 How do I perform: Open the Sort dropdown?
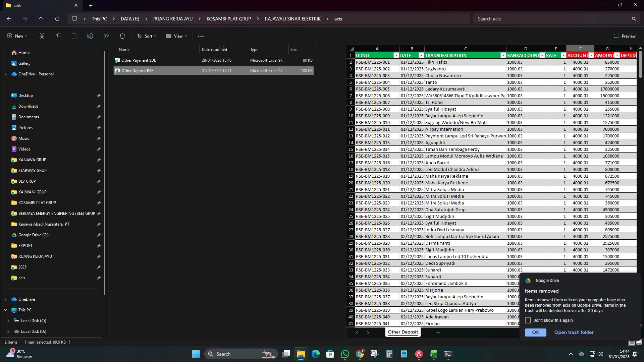(147, 36)
